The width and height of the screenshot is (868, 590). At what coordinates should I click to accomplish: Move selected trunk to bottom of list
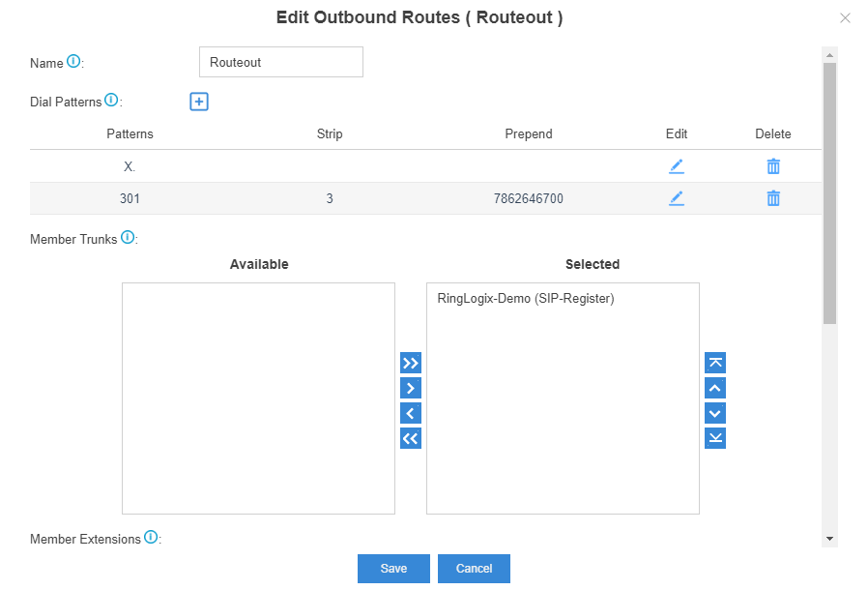715,438
